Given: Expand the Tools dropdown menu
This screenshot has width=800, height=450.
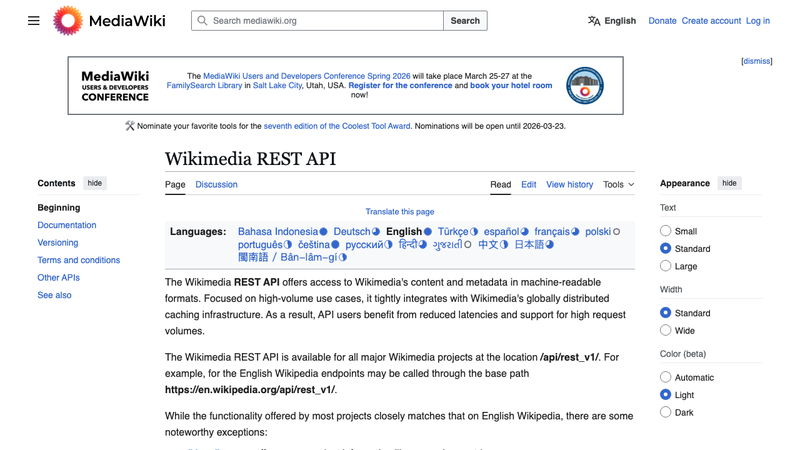Looking at the screenshot, I should tap(618, 185).
